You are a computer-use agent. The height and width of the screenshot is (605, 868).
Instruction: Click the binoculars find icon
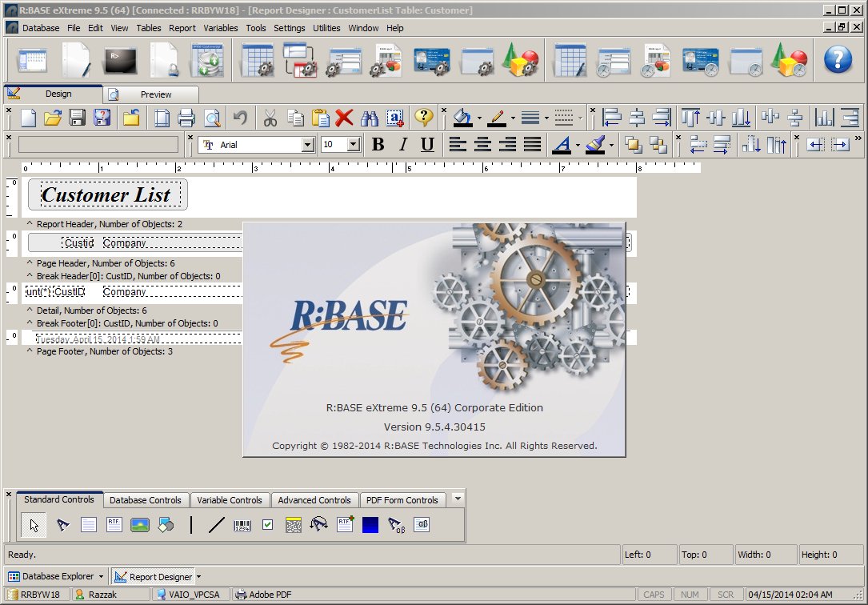coord(369,118)
